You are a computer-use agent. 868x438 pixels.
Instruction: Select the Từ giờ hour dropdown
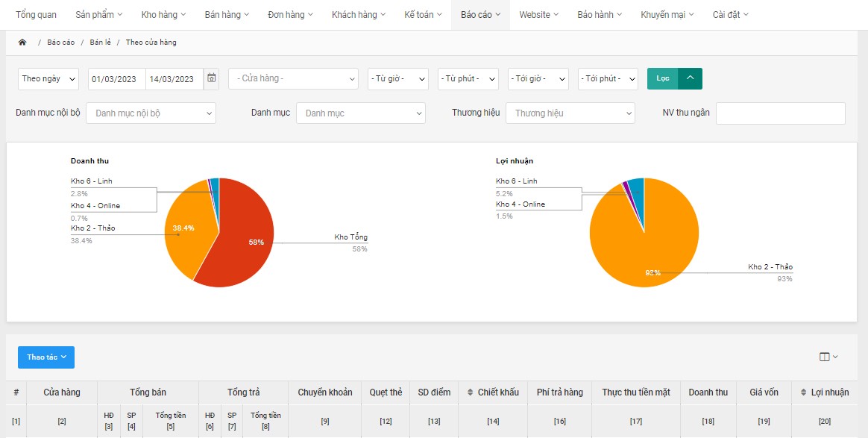tap(397, 79)
